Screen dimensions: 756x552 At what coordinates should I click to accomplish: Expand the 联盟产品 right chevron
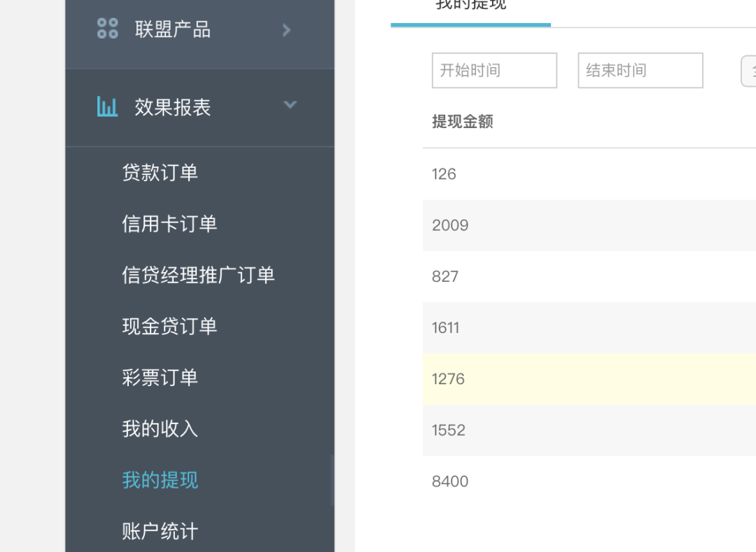[x=286, y=29]
